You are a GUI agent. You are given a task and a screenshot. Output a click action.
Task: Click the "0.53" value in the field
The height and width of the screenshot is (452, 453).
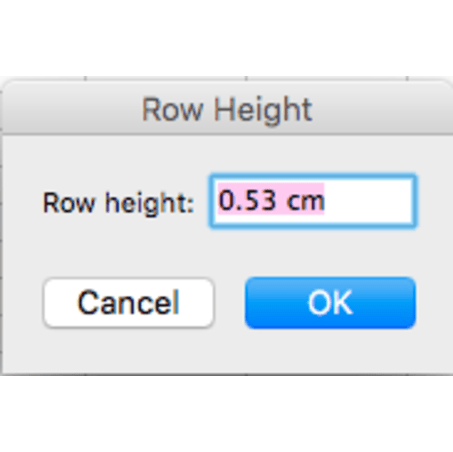(247, 201)
